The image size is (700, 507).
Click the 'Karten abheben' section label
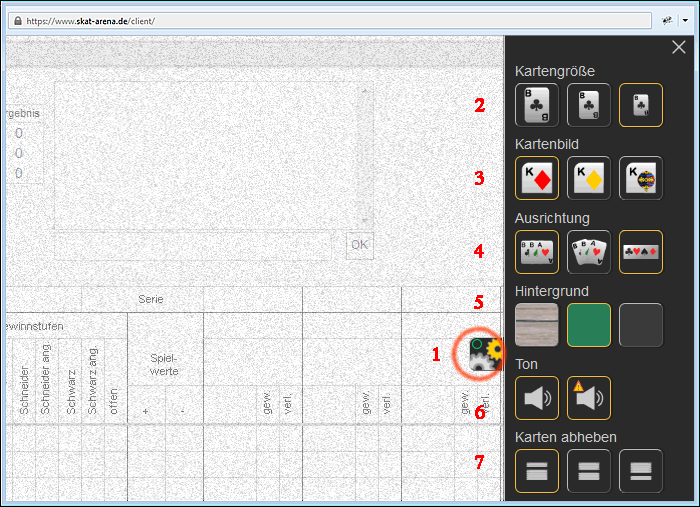[566, 437]
